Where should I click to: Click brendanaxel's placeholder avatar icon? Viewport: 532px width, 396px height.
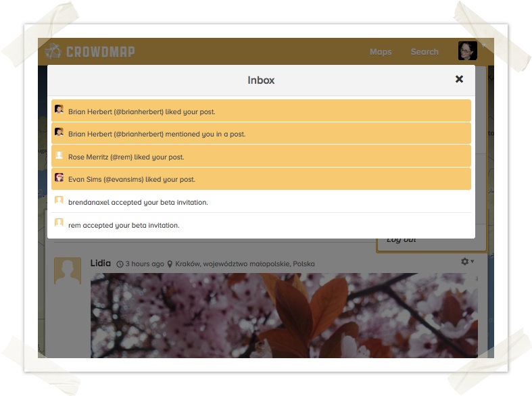pyautogui.click(x=59, y=201)
